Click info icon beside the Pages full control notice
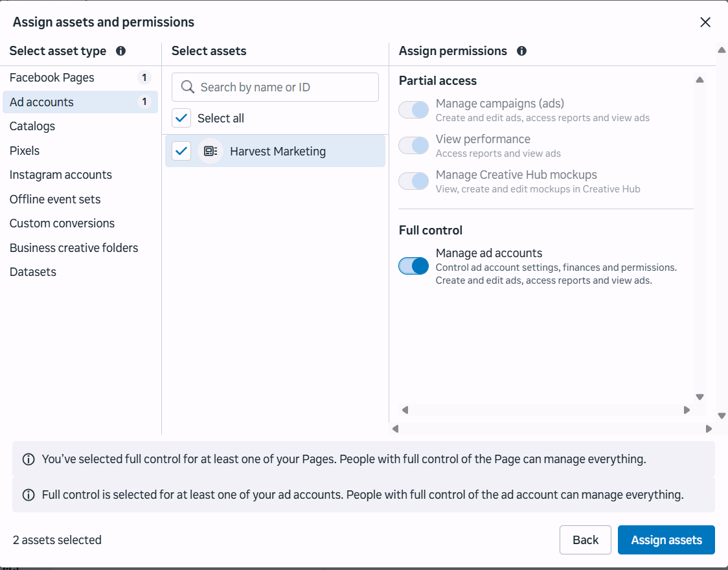The width and height of the screenshot is (728, 570). [28, 459]
